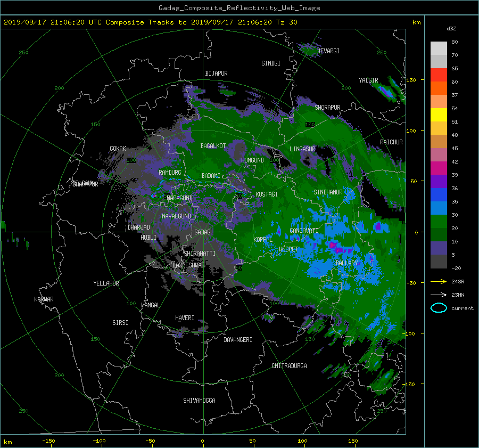
Task: Click the SHORAPUR city label
Action: point(327,108)
